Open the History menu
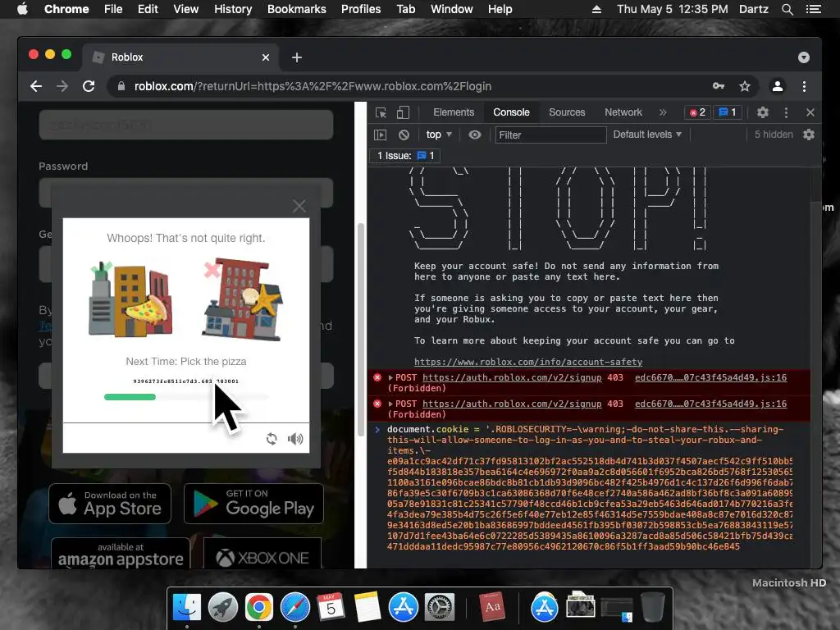 [x=233, y=9]
